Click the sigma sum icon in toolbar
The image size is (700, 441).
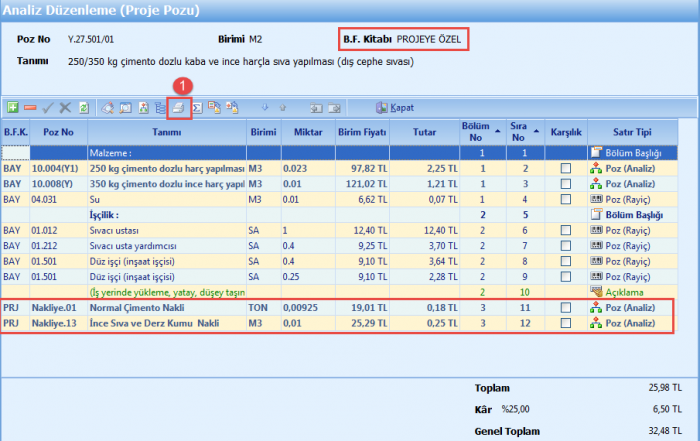pos(197,107)
